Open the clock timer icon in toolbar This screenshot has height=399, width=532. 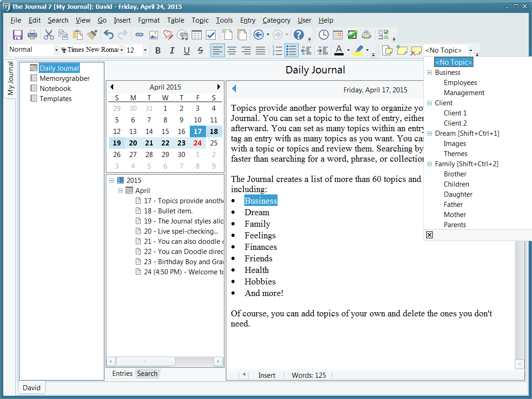tap(324, 35)
